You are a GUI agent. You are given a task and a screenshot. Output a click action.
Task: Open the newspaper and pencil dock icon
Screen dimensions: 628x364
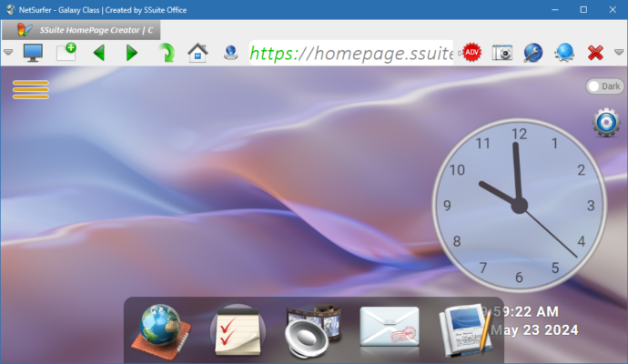point(465,330)
